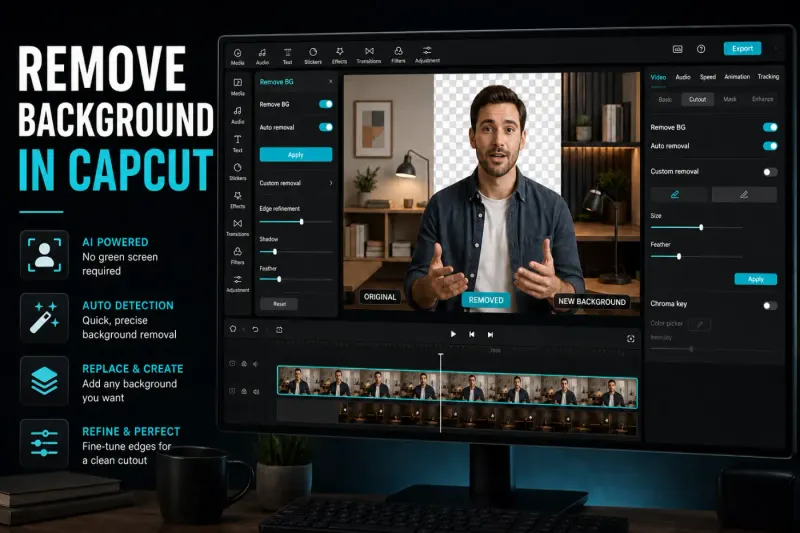Click the Size slider handle
800x533 pixels.
click(x=701, y=227)
